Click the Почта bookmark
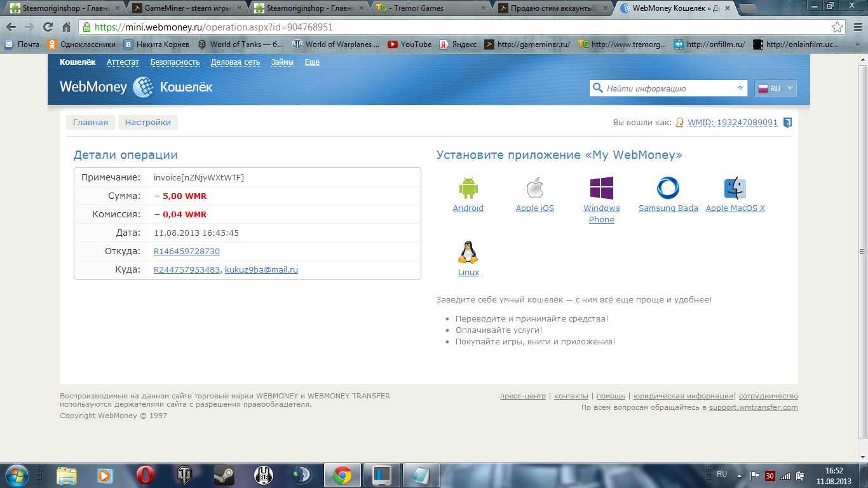 pyautogui.click(x=22, y=44)
